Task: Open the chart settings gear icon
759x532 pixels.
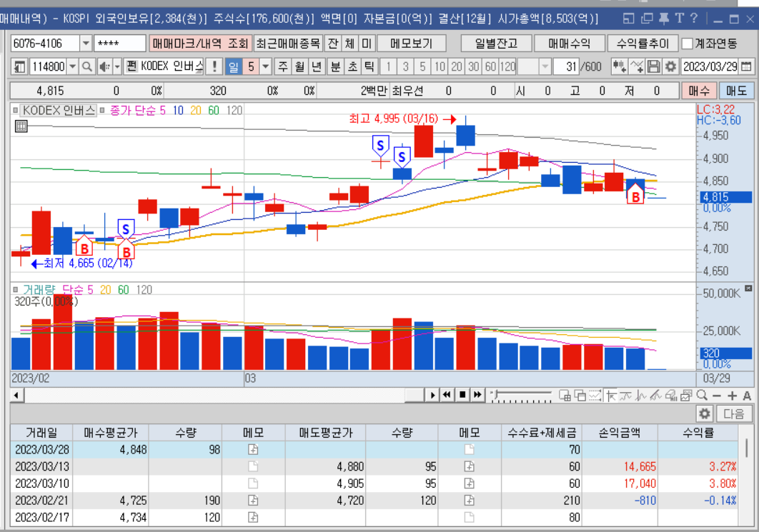Action: point(670,66)
